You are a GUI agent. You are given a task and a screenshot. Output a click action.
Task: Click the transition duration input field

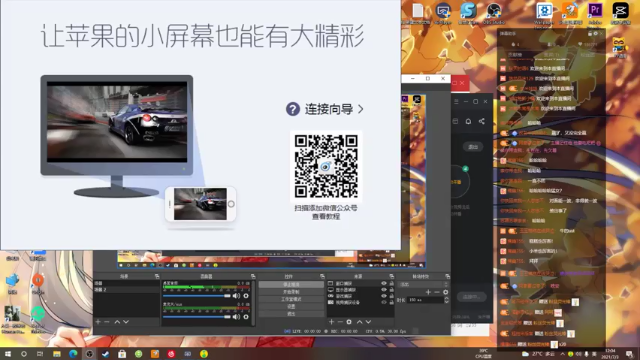click(425, 300)
